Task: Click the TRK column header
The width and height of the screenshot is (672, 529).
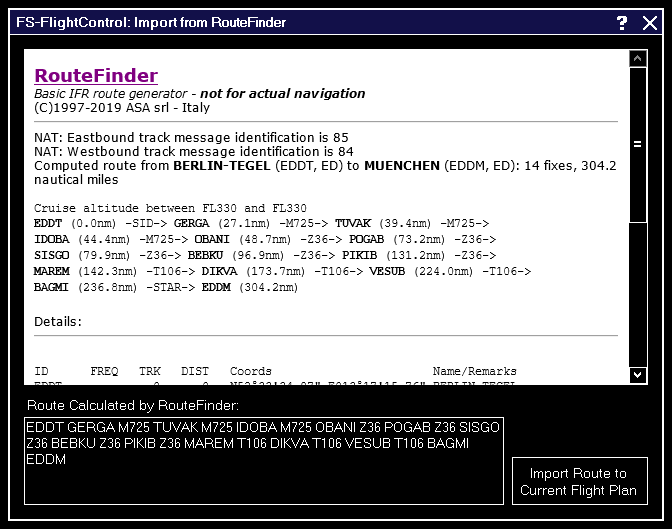Action: click(150, 371)
